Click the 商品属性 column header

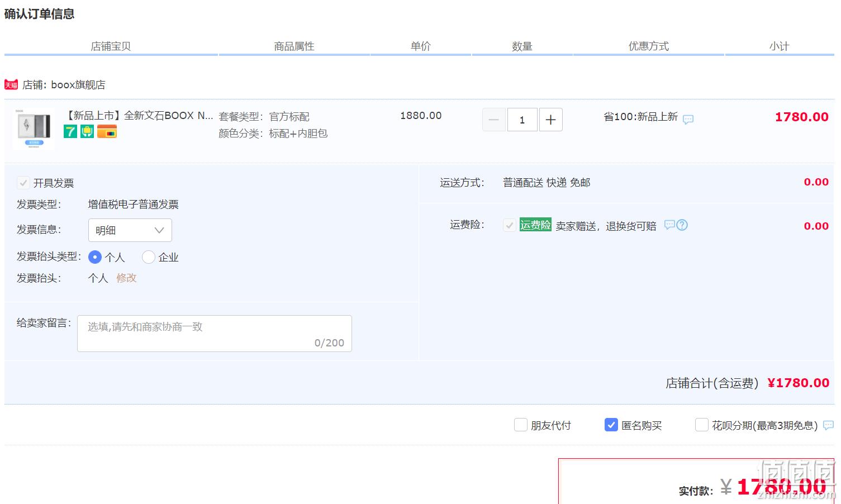(x=294, y=46)
